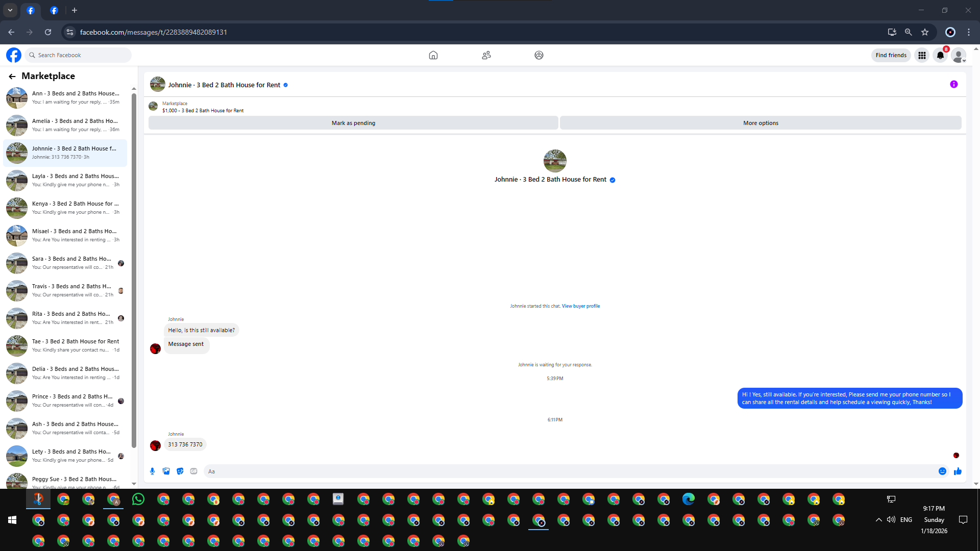This screenshot has height=551, width=980.
Task: Send a thumbs-up like
Action: point(958,471)
